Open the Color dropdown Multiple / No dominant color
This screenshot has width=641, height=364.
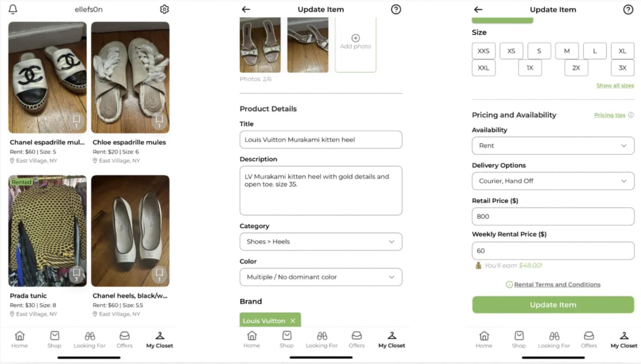pos(320,277)
